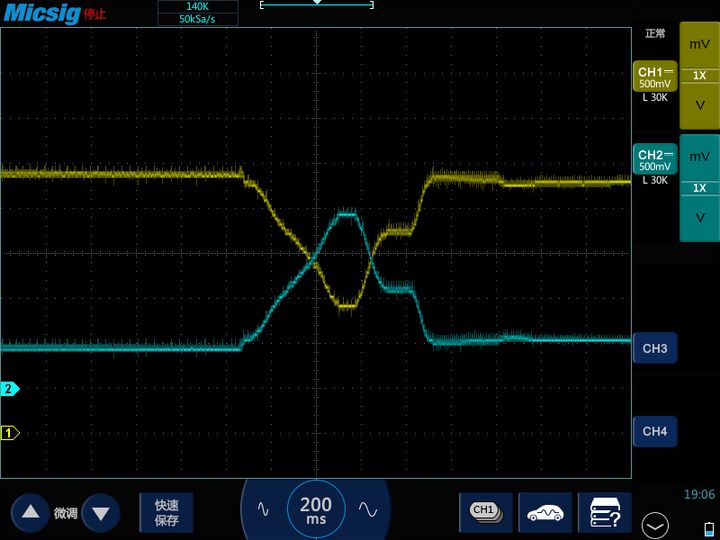This screenshot has height=540, width=720.
Task: Open the help storage icon with question mark
Action: [605, 512]
